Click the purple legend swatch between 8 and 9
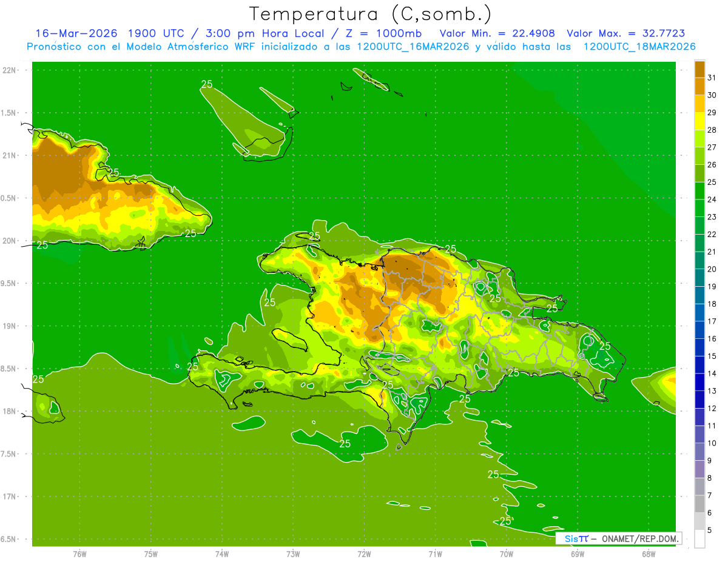The image size is (728, 562). coord(699,469)
